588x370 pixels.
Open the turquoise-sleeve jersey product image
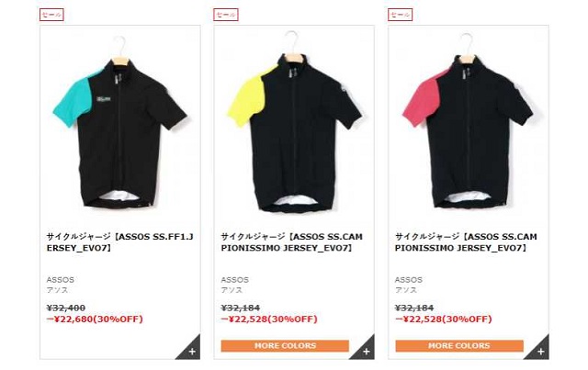(x=120, y=122)
